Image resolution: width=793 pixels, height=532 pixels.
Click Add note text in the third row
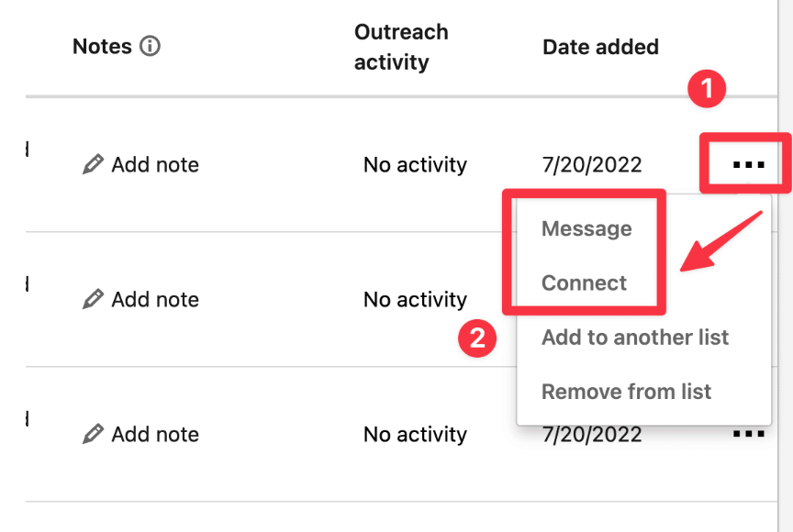tap(155, 435)
